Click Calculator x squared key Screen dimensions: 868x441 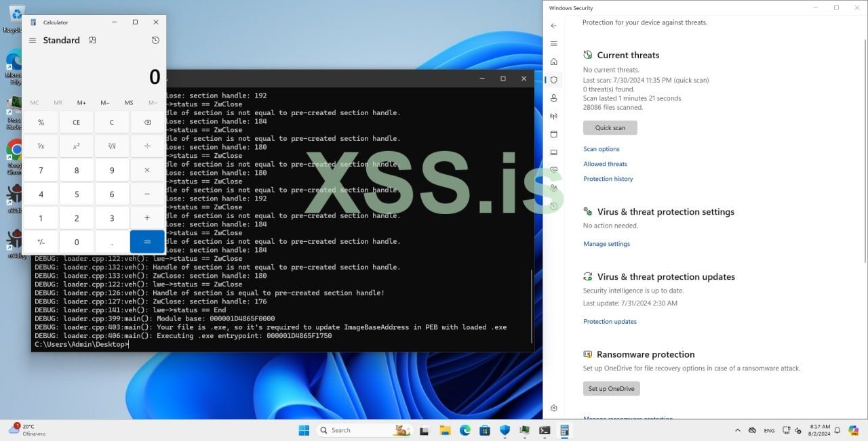[x=77, y=146]
